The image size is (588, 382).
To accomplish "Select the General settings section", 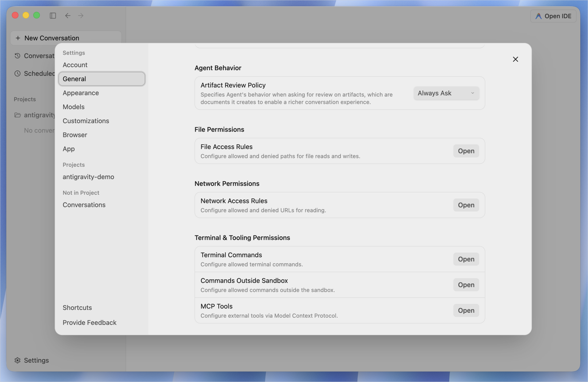I will click(x=102, y=79).
